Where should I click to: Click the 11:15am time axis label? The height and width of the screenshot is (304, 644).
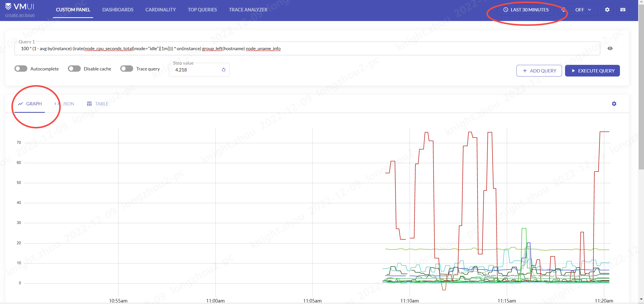pos(507,301)
